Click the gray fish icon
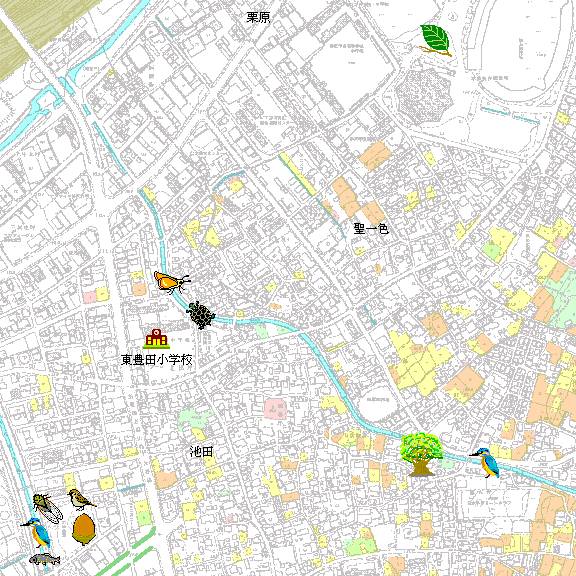This screenshot has width=576, height=576. click(x=45, y=559)
